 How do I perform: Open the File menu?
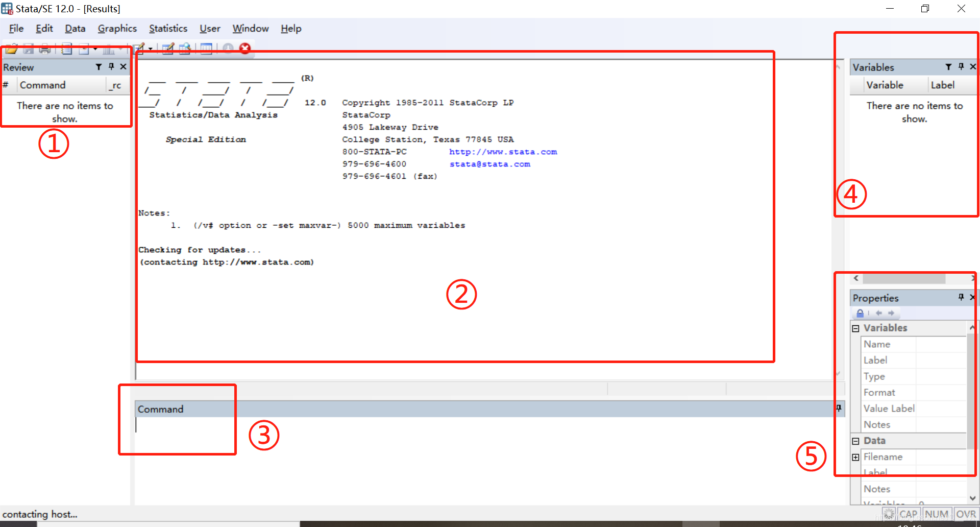16,29
